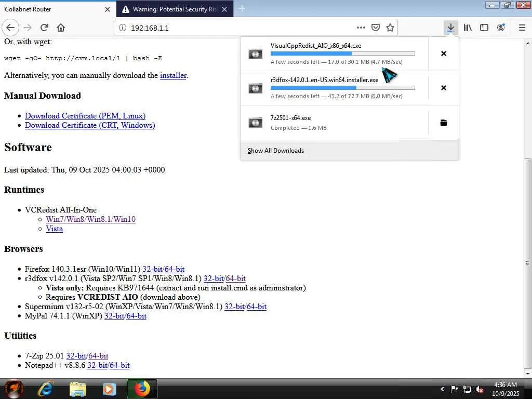Viewport: 532px width, 399px height.
Task: Open the 7z2501-x64.exe completed download
Action: coord(334,123)
